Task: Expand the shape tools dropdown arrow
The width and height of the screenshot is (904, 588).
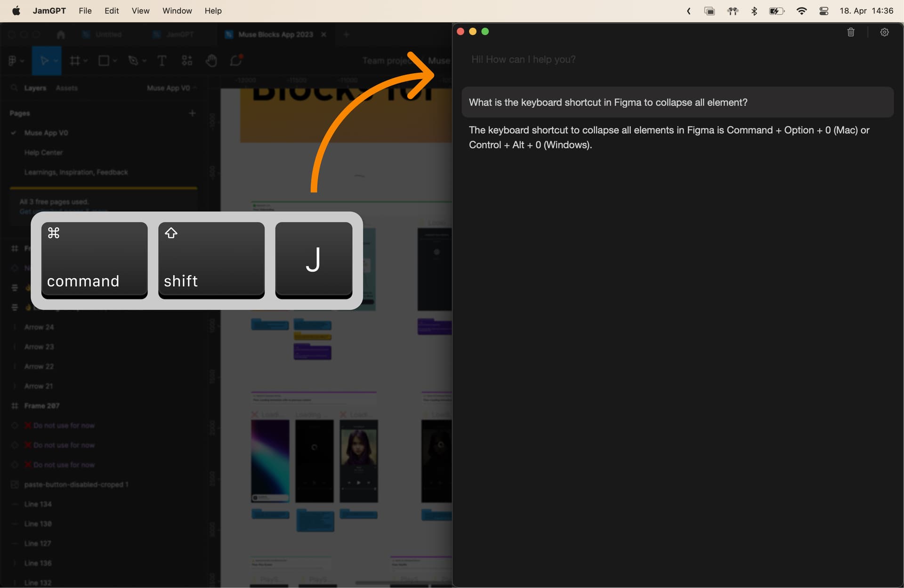Action: click(115, 61)
